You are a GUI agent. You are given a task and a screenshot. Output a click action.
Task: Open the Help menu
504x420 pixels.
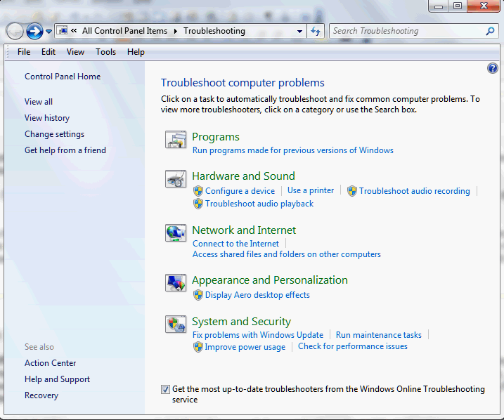[136, 52]
